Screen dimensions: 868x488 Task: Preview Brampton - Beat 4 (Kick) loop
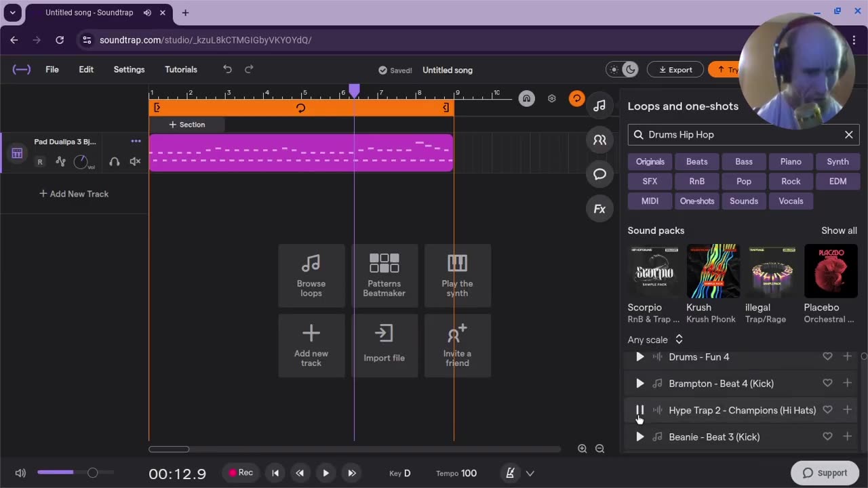(x=639, y=384)
